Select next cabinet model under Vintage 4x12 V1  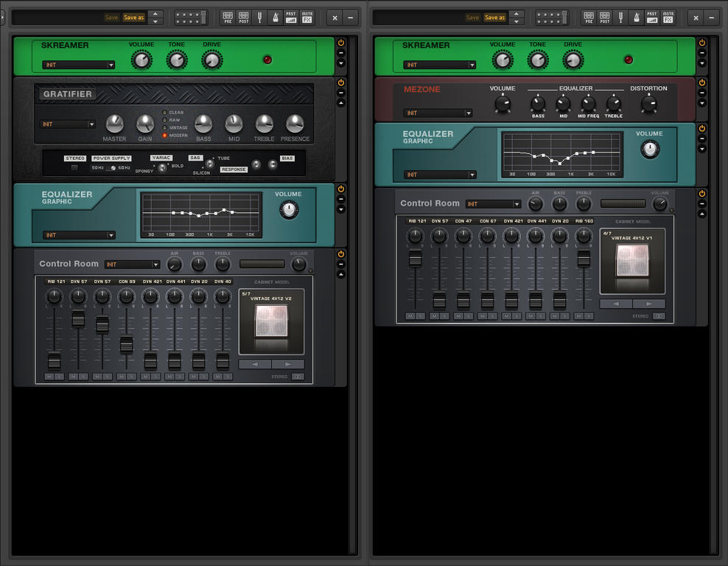tap(649, 304)
